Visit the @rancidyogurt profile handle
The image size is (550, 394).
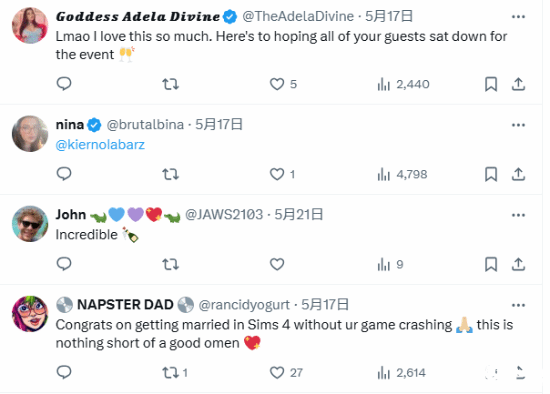(244, 305)
